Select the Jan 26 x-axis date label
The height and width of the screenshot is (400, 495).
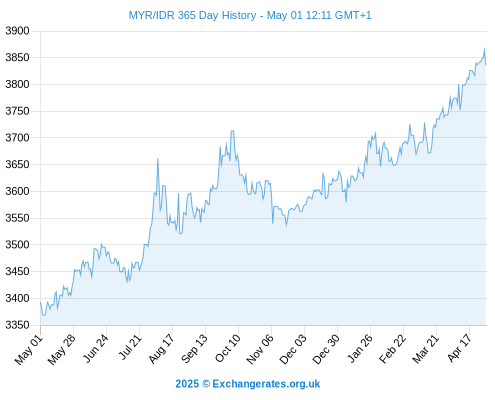coord(360,348)
